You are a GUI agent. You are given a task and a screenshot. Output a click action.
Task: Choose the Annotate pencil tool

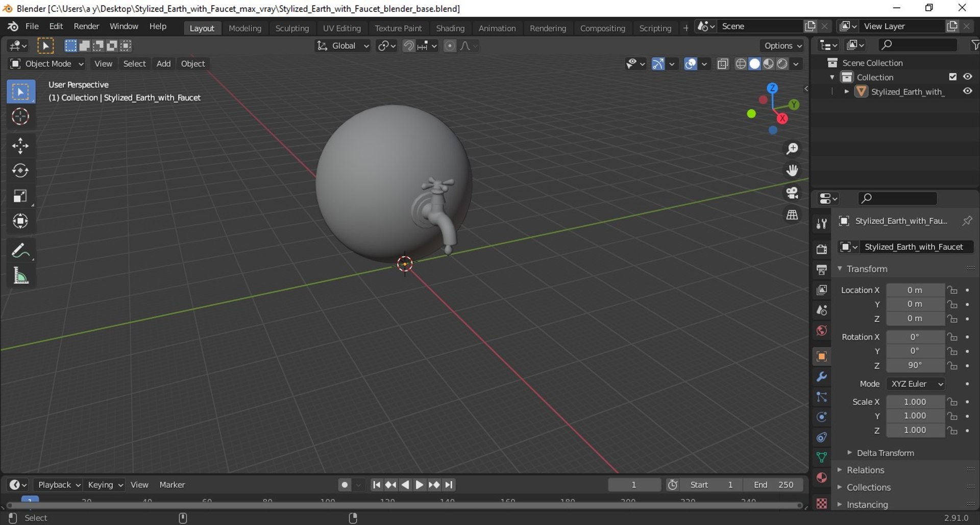[x=20, y=251]
